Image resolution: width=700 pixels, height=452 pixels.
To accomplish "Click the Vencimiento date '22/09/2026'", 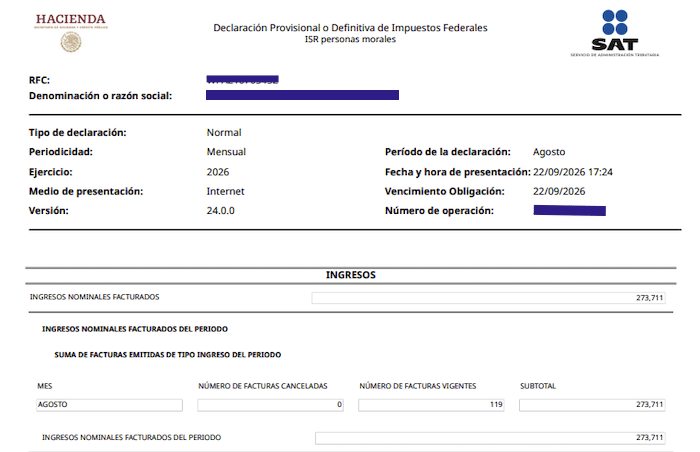I will pyautogui.click(x=559, y=192).
